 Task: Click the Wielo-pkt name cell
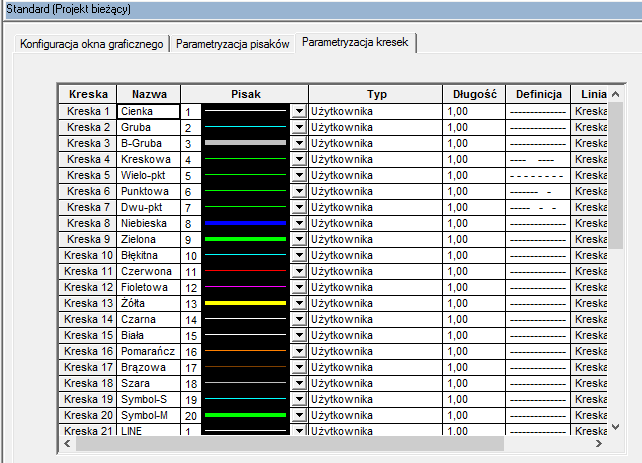click(x=149, y=175)
